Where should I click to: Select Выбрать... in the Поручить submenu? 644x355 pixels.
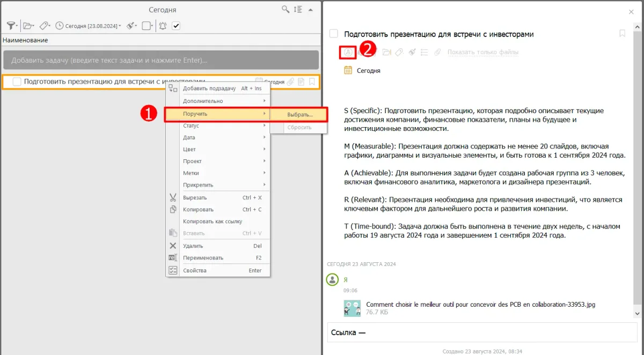pyautogui.click(x=299, y=115)
